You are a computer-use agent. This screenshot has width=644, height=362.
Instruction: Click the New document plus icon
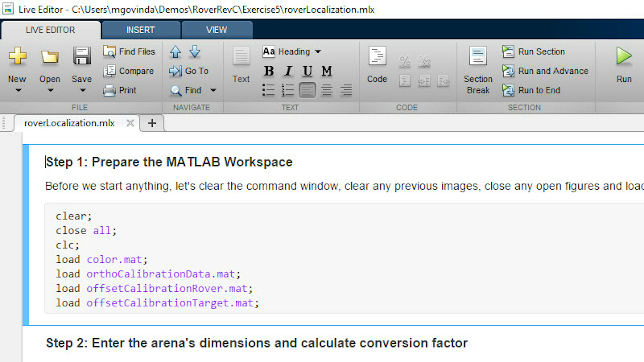click(x=17, y=56)
